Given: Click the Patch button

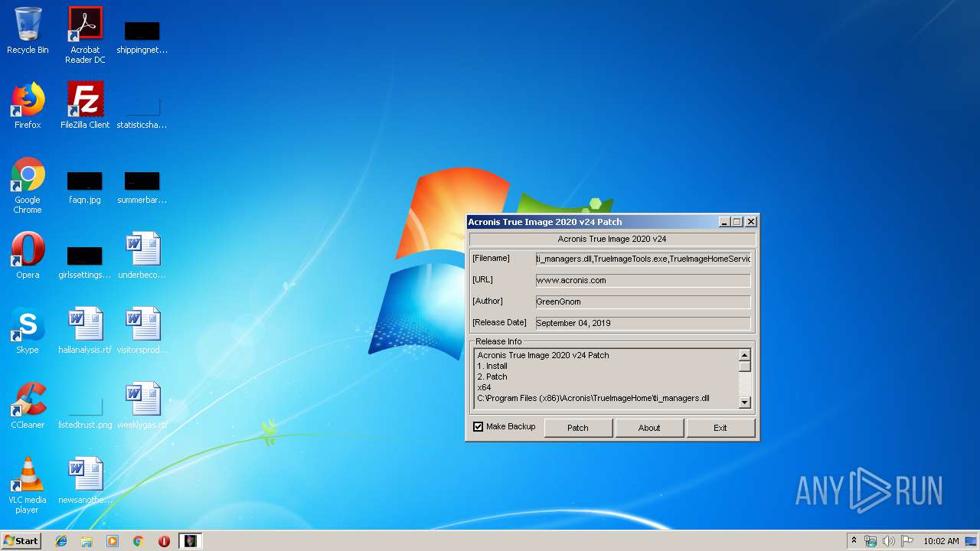Looking at the screenshot, I should coord(578,428).
